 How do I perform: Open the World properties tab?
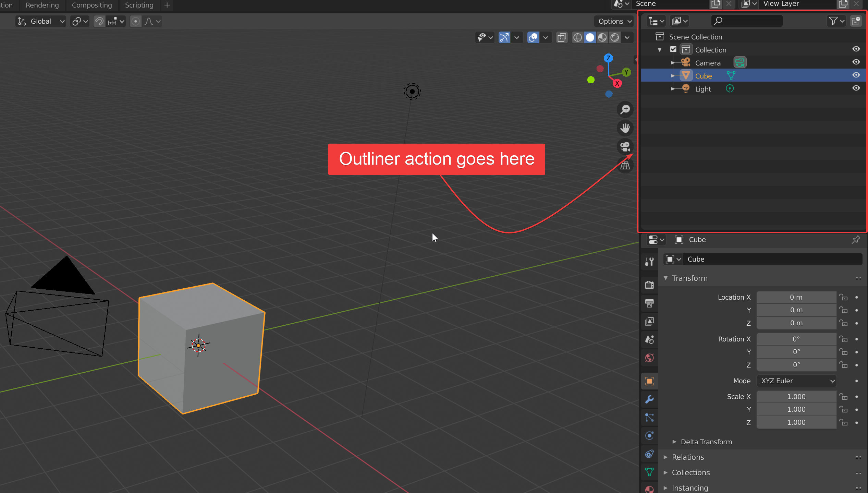(649, 358)
